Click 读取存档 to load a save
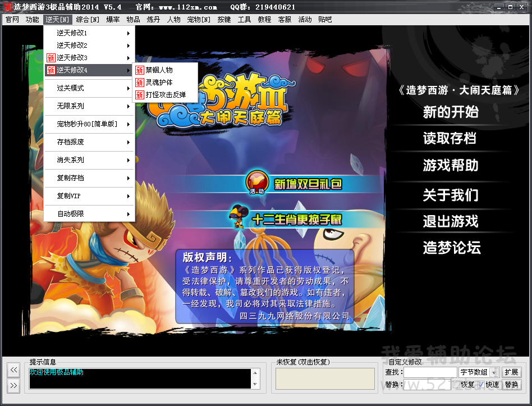 click(450, 139)
